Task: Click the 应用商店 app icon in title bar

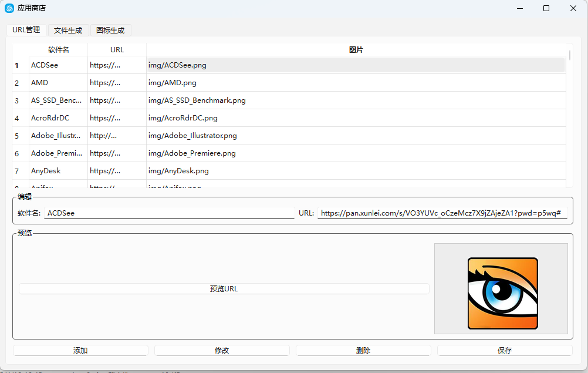Action: click(x=9, y=8)
